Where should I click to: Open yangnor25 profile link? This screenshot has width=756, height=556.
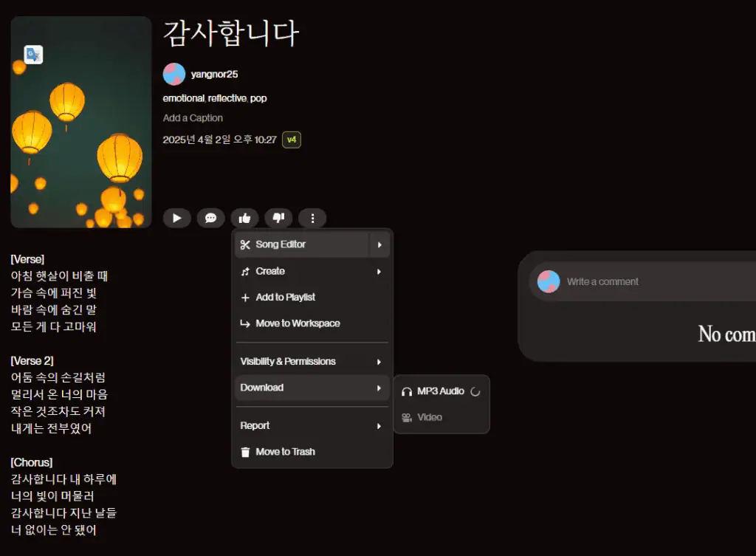[x=214, y=75]
